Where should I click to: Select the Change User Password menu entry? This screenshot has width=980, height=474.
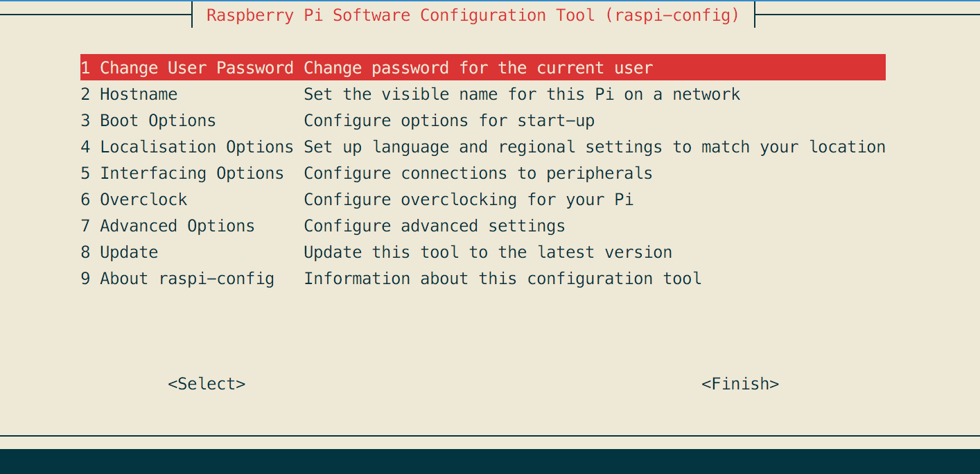click(x=483, y=68)
